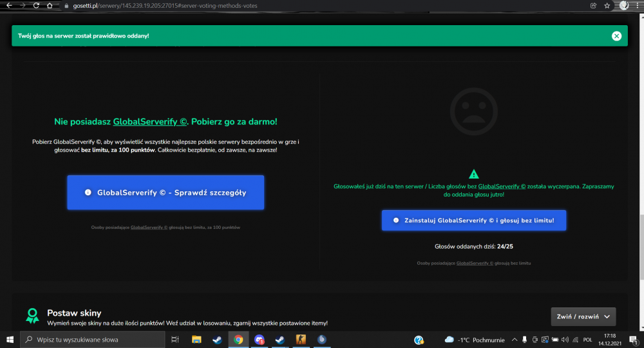The width and height of the screenshot is (644, 348).
Task: Open first Steam icon on taskbar
Action: 217,340
